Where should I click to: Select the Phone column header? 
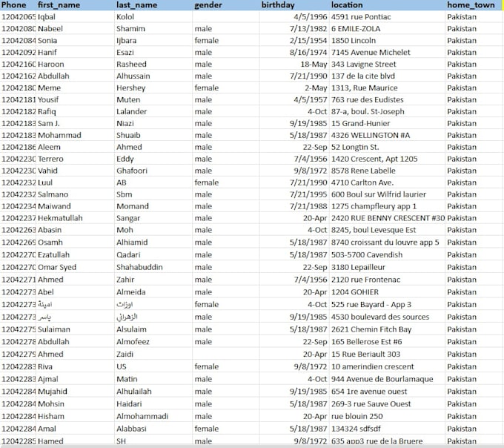[x=13, y=5]
